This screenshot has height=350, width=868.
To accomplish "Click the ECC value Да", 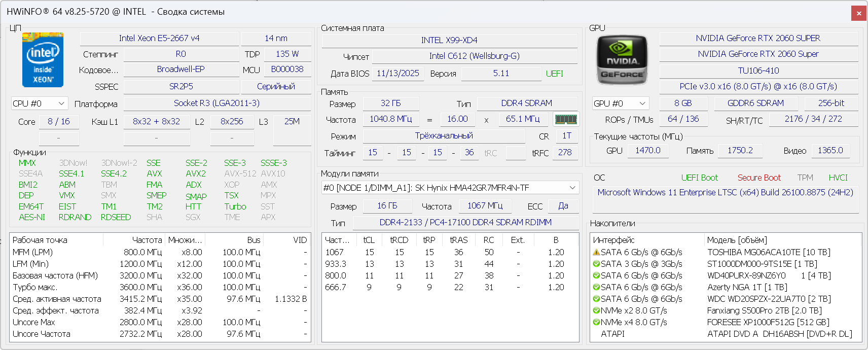I will click(563, 205).
